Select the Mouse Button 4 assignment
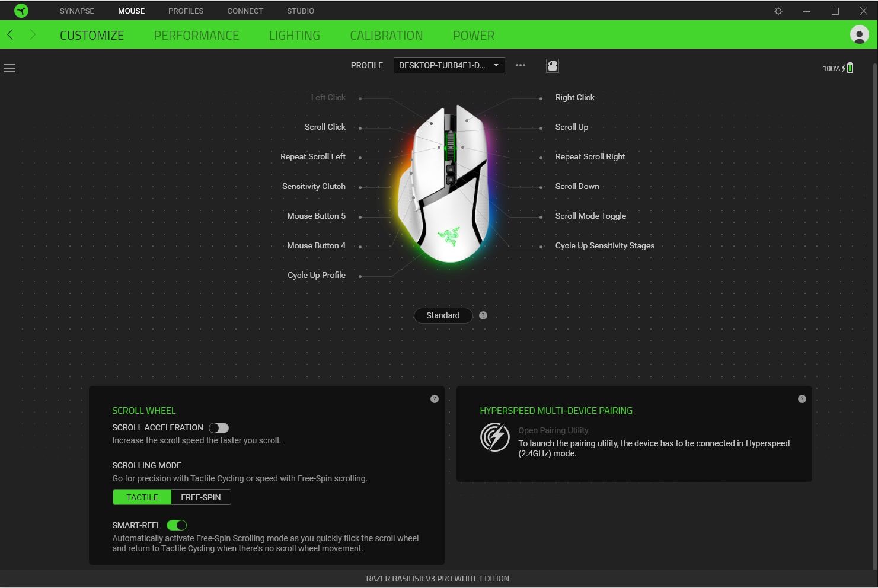The image size is (878, 588). click(316, 245)
